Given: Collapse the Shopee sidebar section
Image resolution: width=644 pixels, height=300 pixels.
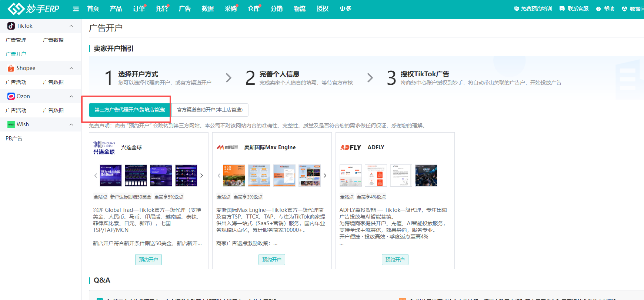Looking at the screenshot, I should (71, 68).
